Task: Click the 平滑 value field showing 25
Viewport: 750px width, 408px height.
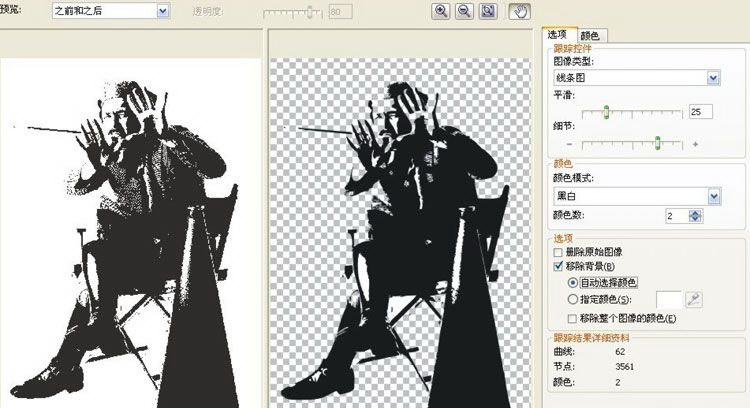Action: pos(701,112)
